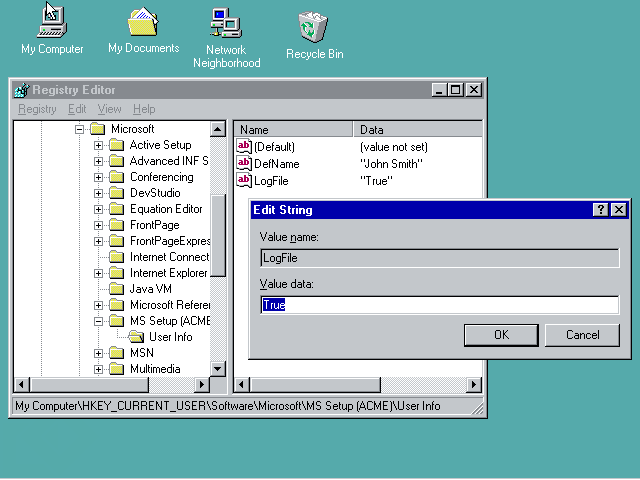Click the value pane scroll right arrow
The height and width of the screenshot is (480, 640).
(x=474, y=384)
